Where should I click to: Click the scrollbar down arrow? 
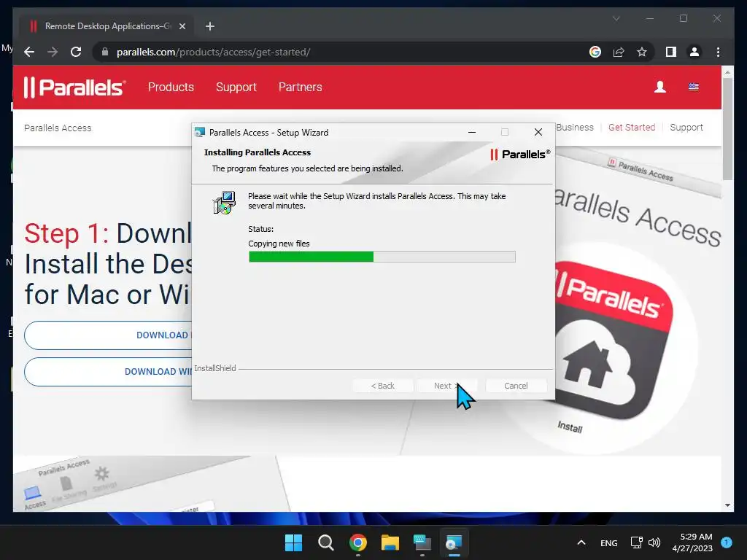click(727, 505)
